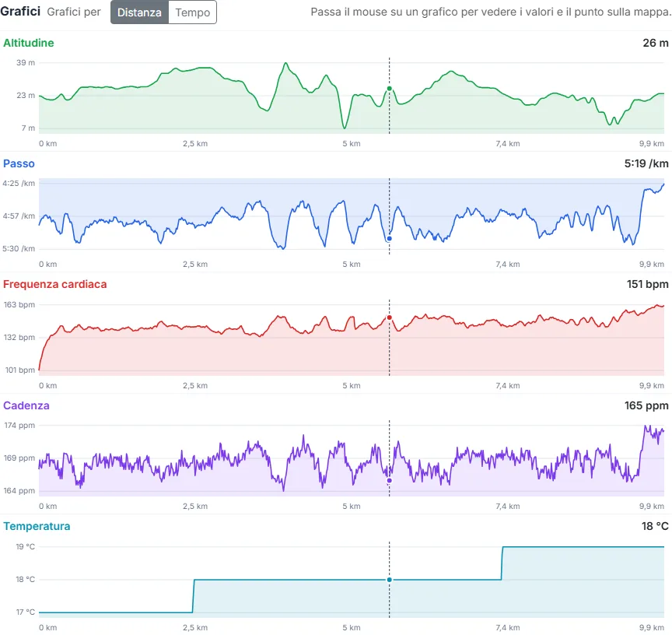Screen dimensions: 672x635
Task: Click the blue "Passo" chart title
Action: point(19,163)
